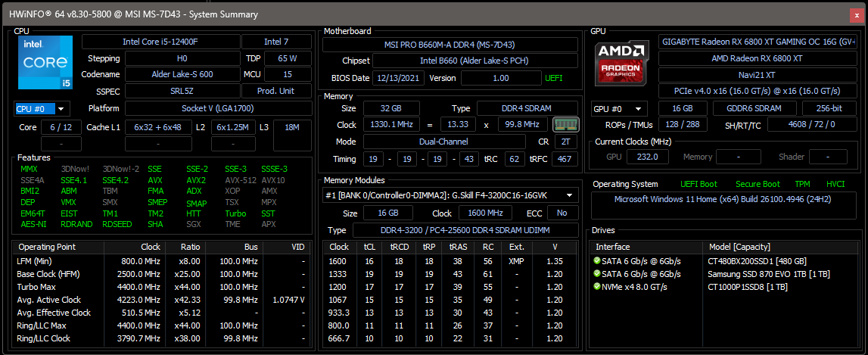Click the Turbo feature flag
Viewport: 868px width, 355px height.
click(235, 213)
